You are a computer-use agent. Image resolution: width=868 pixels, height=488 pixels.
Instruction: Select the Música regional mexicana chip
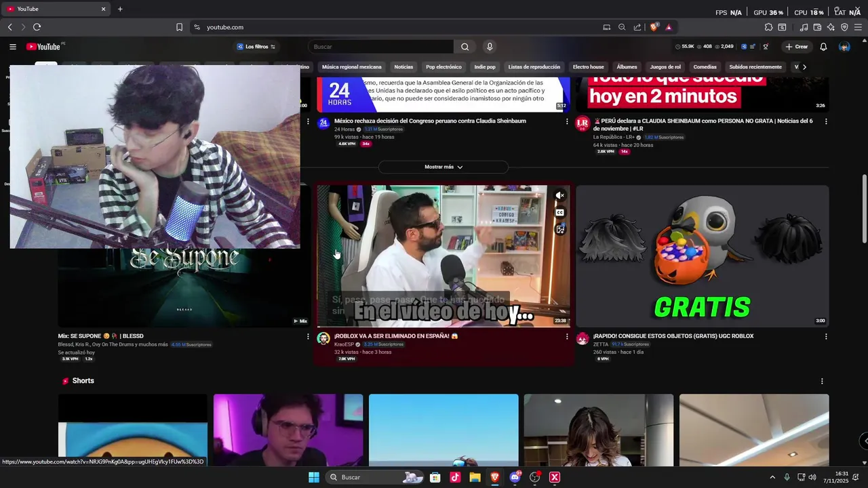tap(351, 67)
